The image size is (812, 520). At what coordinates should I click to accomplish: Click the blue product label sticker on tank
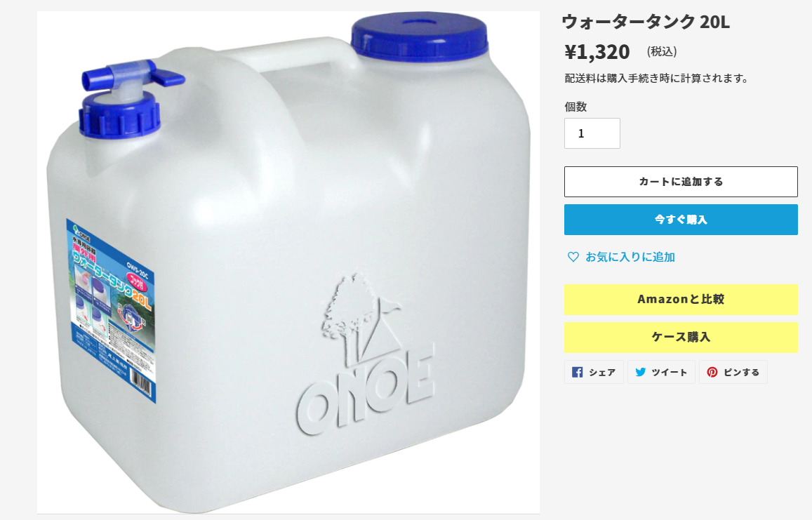point(111,311)
